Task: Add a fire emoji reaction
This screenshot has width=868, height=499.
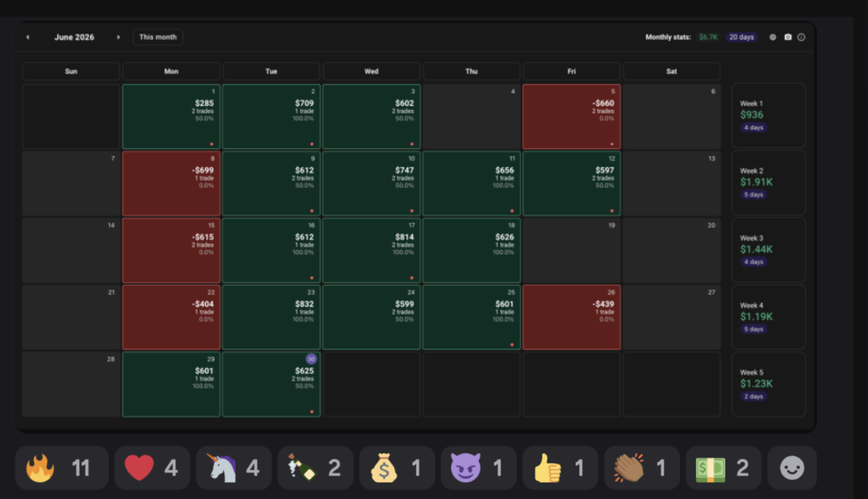Action: point(62,468)
